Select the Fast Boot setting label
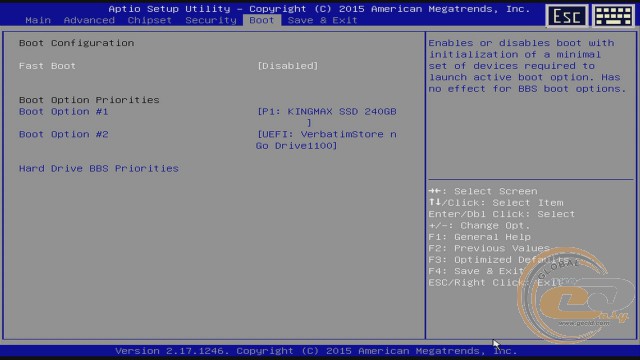The height and width of the screenshot is (360, 640). 47,66
